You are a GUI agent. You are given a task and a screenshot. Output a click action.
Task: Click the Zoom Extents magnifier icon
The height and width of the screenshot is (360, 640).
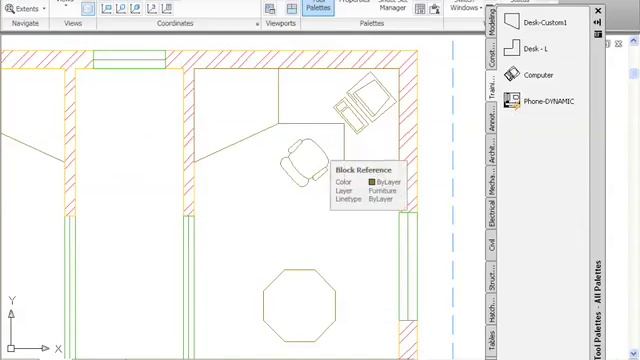[x=10, y=9]
